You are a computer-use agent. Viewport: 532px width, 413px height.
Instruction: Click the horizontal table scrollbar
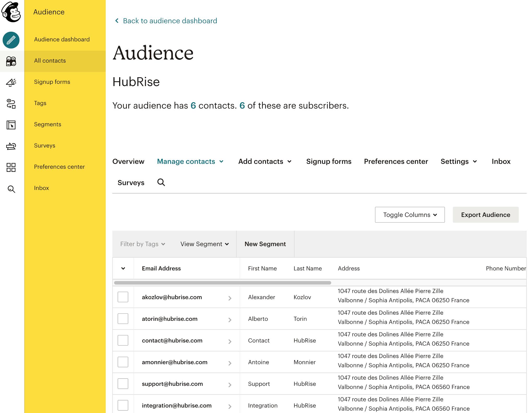[222, 283]
